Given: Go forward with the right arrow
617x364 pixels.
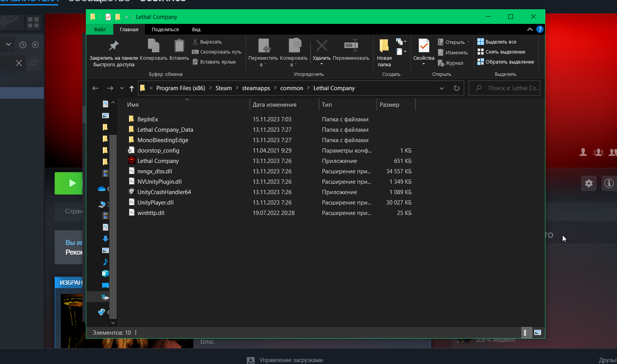Looking at the screenshot, I should (x=110, y=88).
